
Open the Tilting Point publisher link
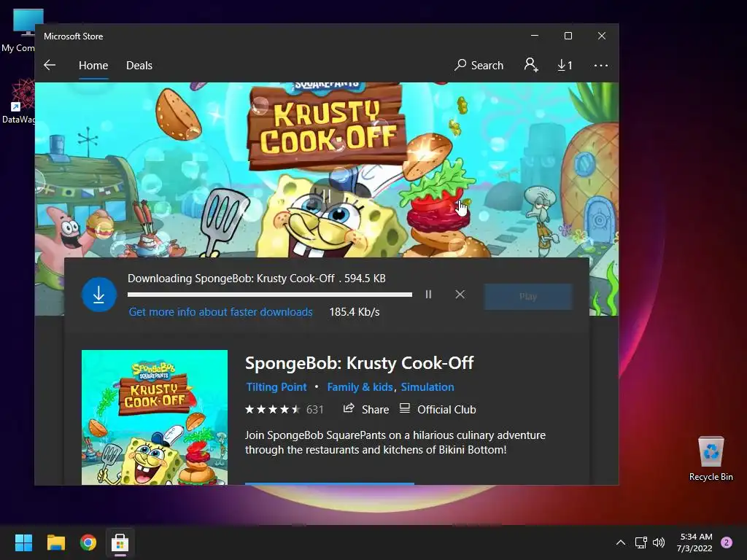[x=276, y=386]
